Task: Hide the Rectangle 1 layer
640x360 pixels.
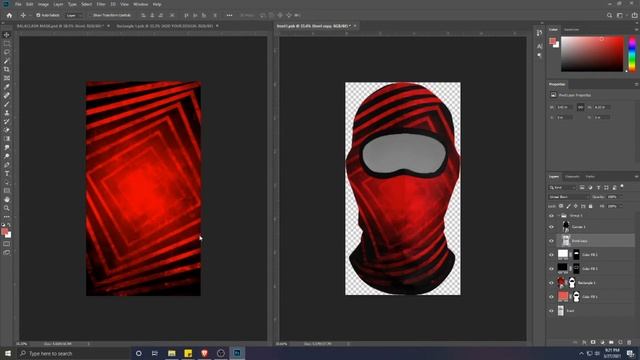Action: pyautogui.click(x=551, y=283)
